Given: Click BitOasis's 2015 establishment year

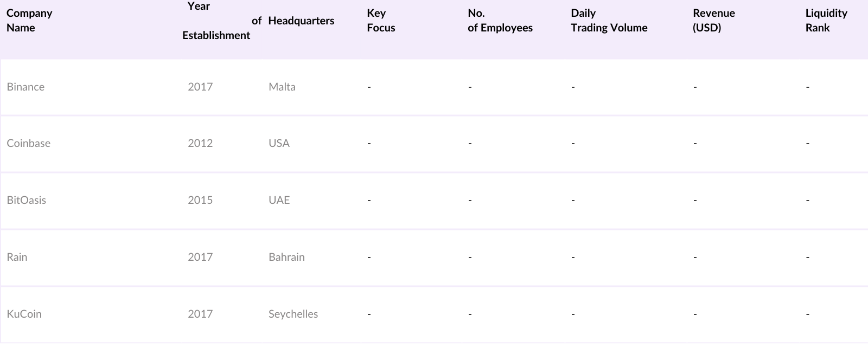Looking at the screenshot, I should (200, 200).
